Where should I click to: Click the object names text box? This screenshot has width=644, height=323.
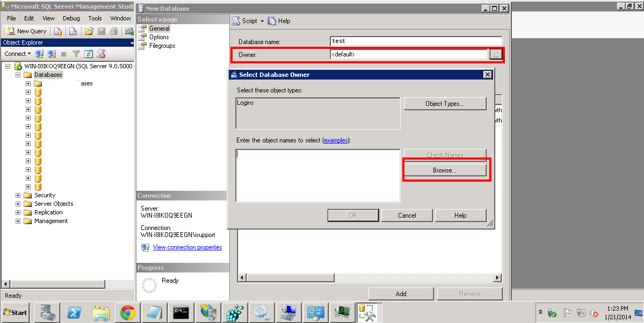[318, 175]
